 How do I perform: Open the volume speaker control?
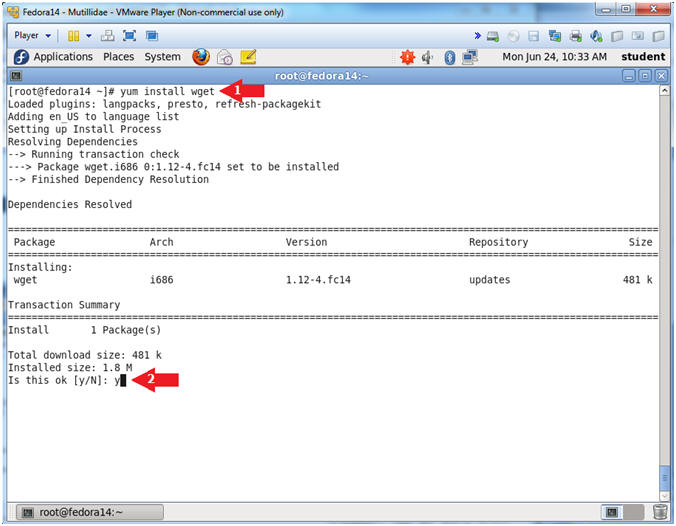(427, 57)
